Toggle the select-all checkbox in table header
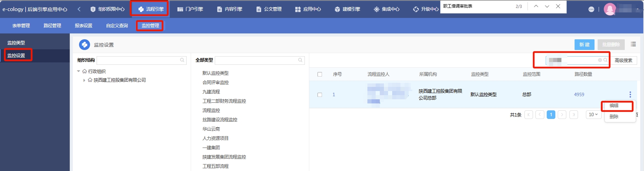 320,74
